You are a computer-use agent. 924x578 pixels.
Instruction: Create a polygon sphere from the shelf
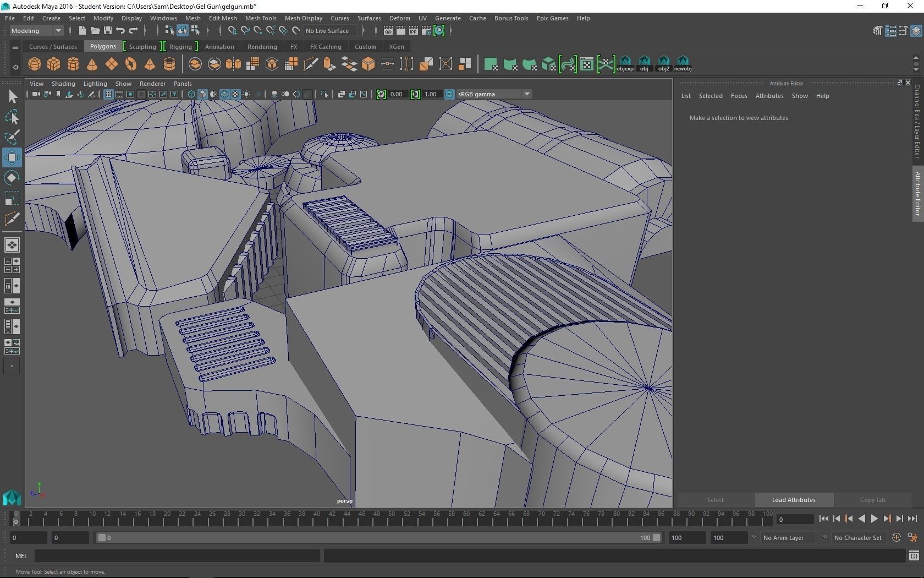pos(35,64)
